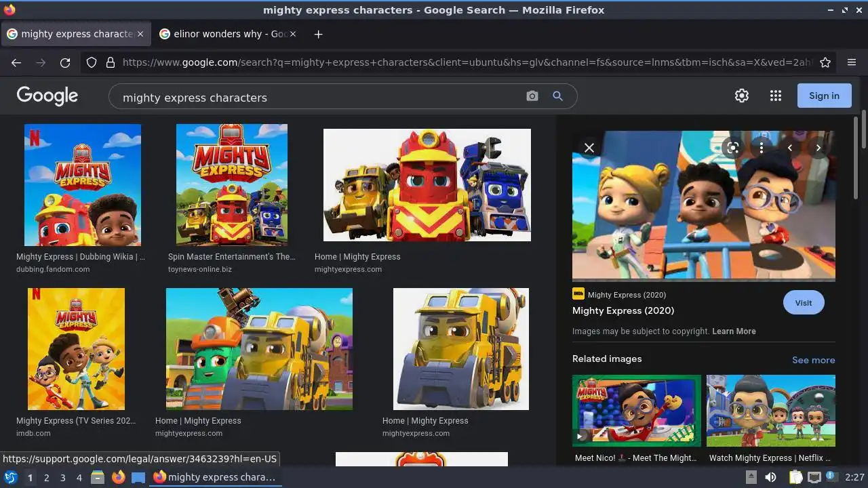
Task: Switch to workspace 3
Action: coord(62,478)
